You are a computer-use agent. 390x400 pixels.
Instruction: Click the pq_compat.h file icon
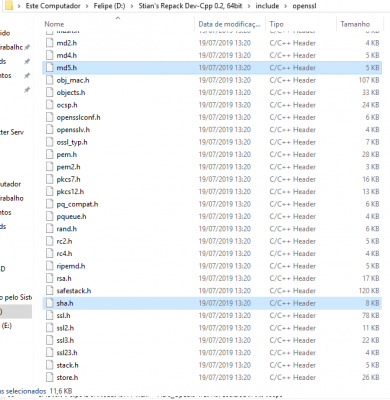coord(50,204)
